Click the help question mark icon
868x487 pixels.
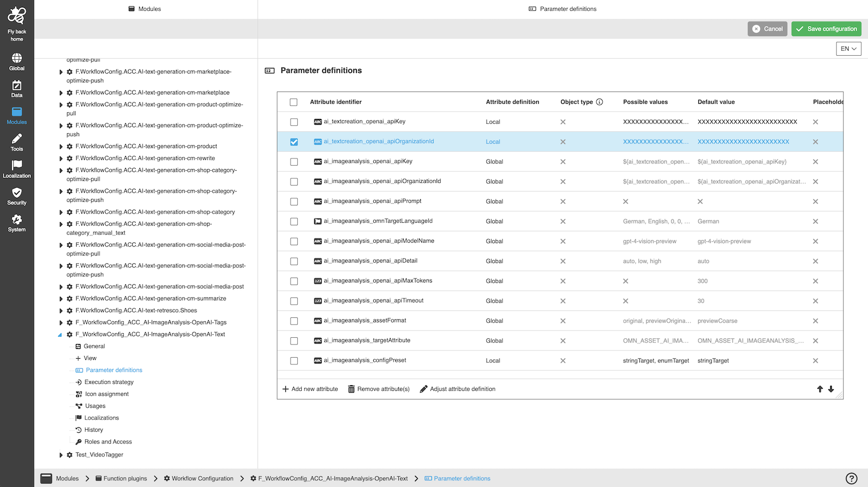coord(851,478)
